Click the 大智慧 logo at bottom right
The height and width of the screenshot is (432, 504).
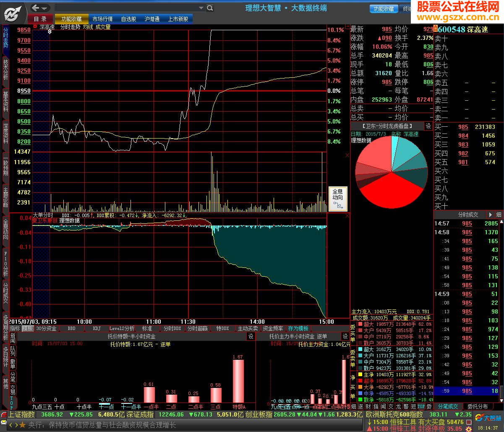[488, 417]
